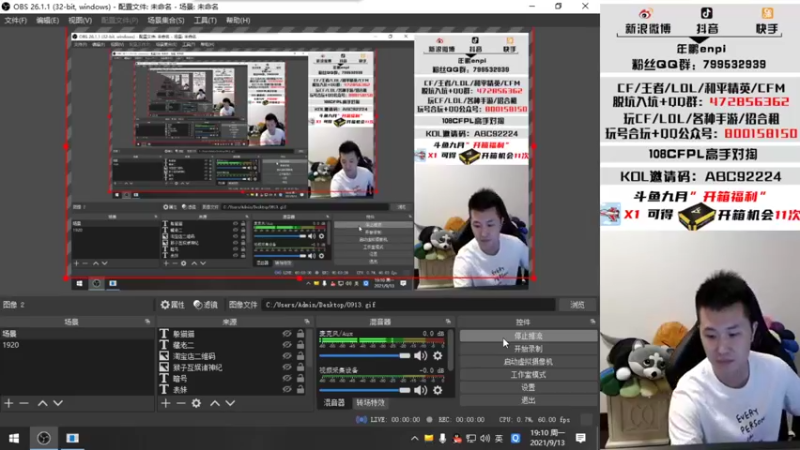
Task: Remove selected source with minus icon
Action: tap(181, 403)
